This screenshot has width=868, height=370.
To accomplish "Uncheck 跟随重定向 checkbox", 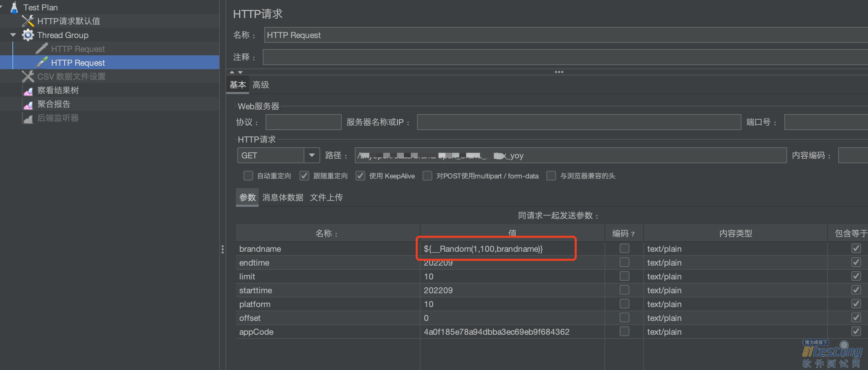I will click(304, 176).
